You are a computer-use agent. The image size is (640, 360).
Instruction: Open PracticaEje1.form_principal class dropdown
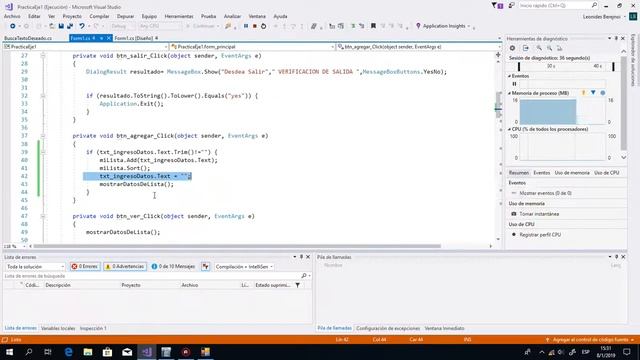(252, 47)
